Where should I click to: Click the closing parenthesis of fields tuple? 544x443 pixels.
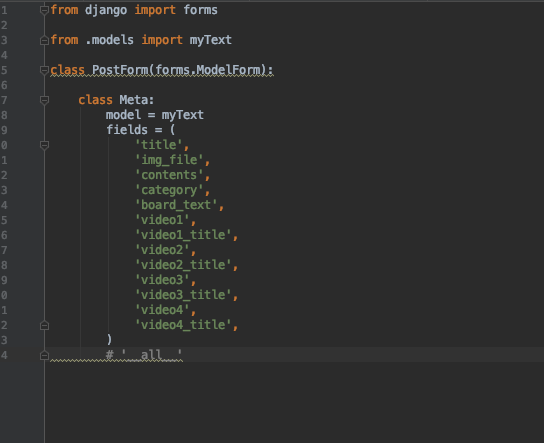[x=109, y=339]
